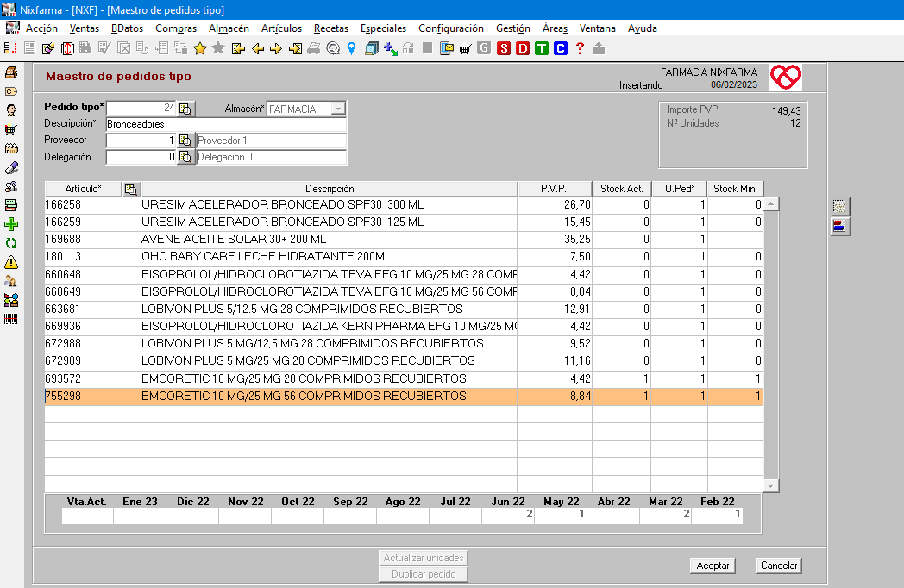Open the Almacén FARMACIA dropdown
This screenshot has height=588, width=904.
coord(339,109)
